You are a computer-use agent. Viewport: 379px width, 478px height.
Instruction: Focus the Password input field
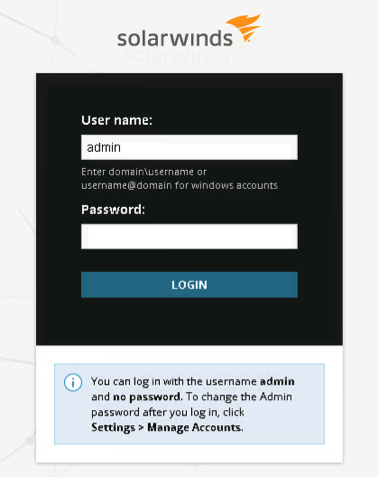(x=189, y=236)
